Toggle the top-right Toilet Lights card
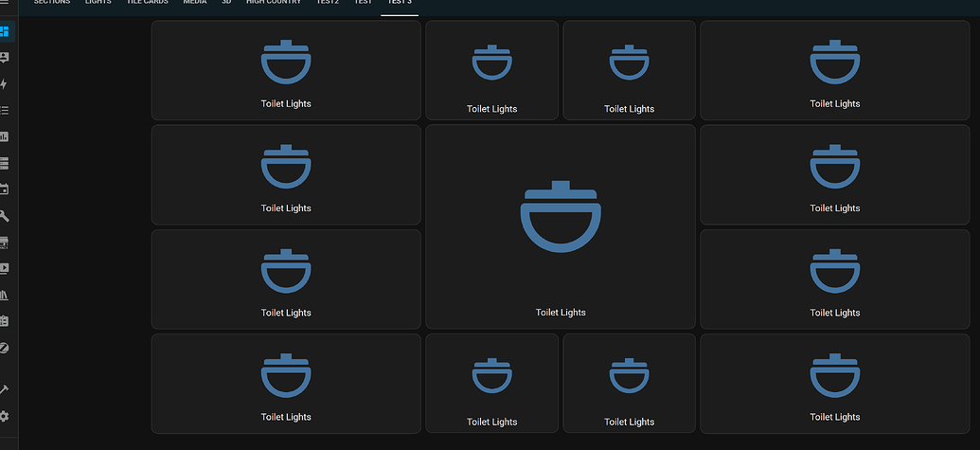 point(835,70)
